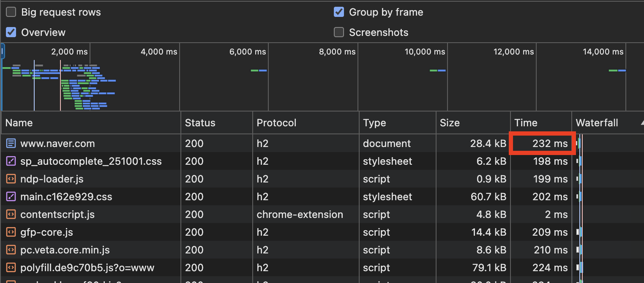Sort requests by the Status column header

coord(200,123)
